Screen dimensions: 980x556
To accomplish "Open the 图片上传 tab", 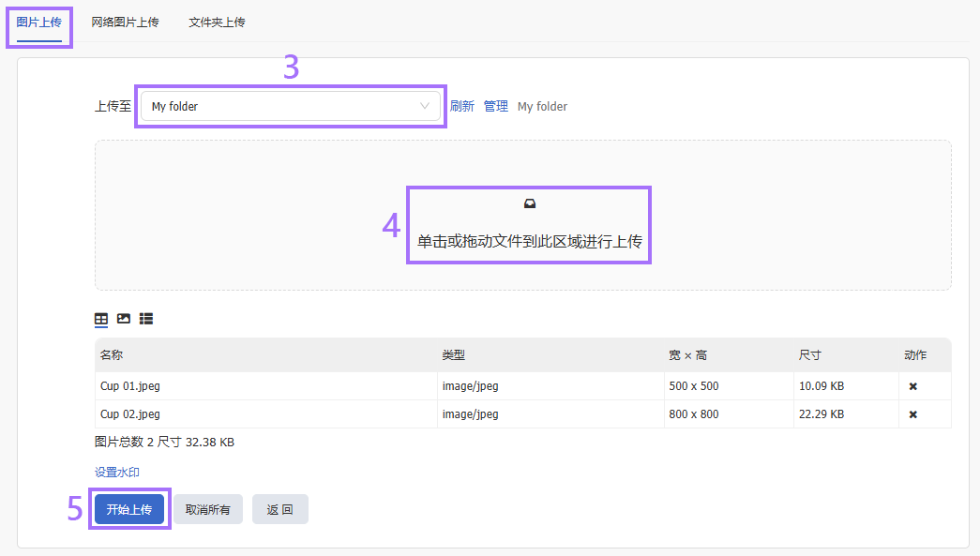I will [39, 22].
